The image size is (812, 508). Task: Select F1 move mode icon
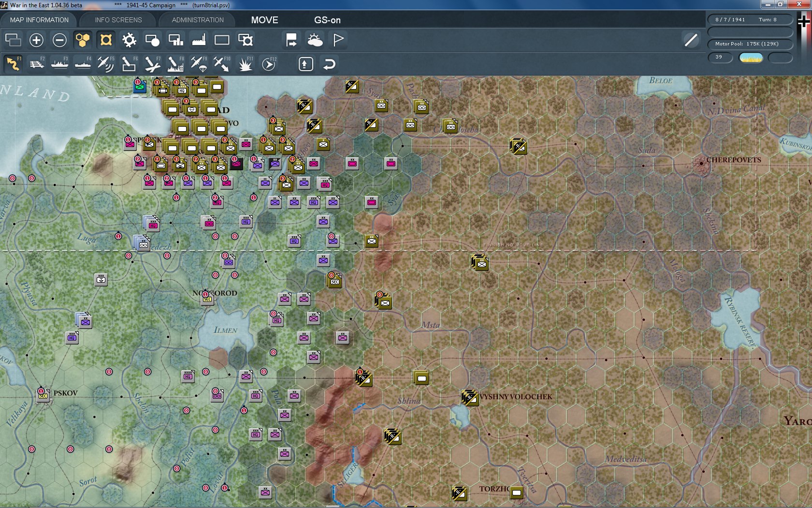pyautogui.click(x=13, y=64)
